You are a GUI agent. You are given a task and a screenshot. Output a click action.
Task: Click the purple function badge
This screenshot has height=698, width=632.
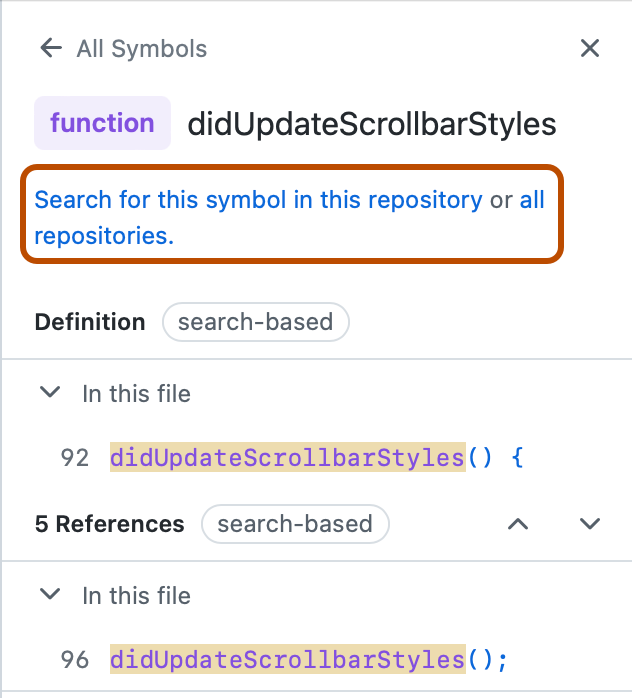tap(102, 123)
